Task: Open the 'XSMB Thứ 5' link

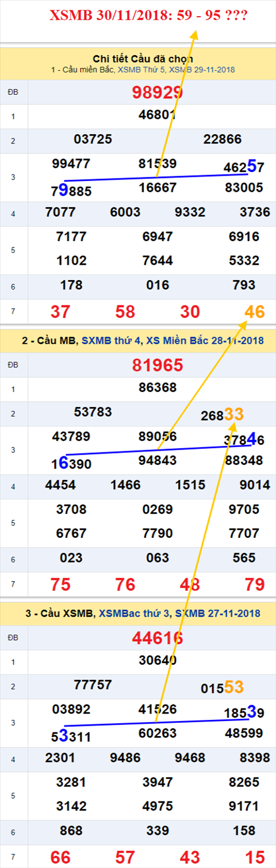Action: (x=141, y=69)
